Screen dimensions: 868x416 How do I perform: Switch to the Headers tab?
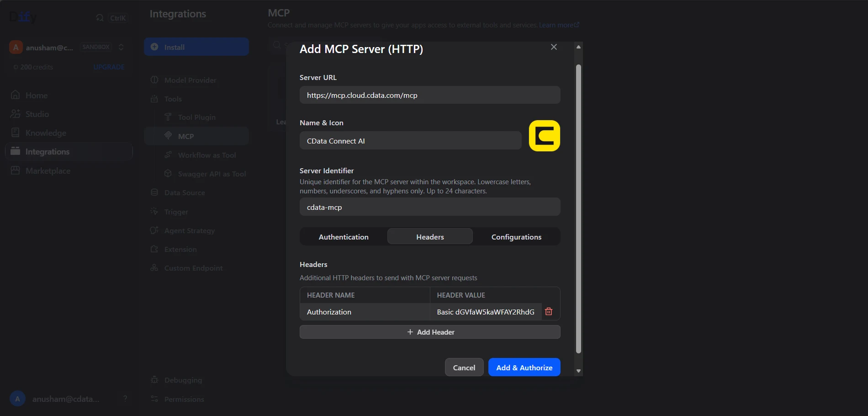[430, 237]
